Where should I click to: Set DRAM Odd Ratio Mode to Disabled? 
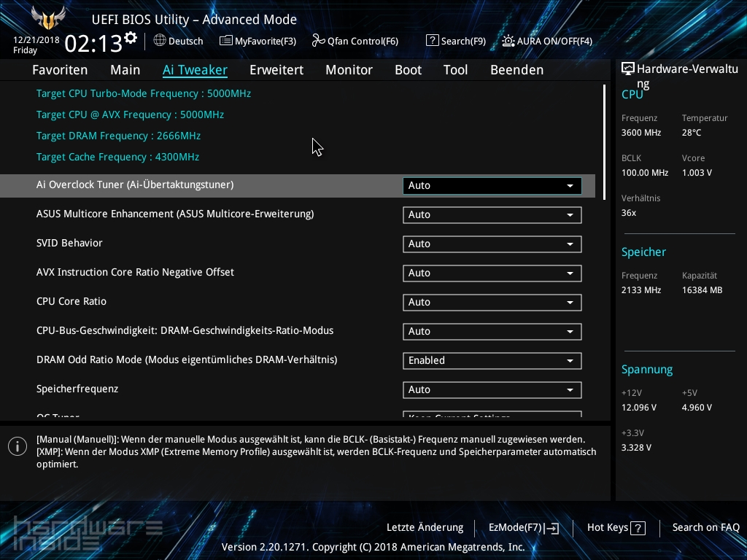492,360
